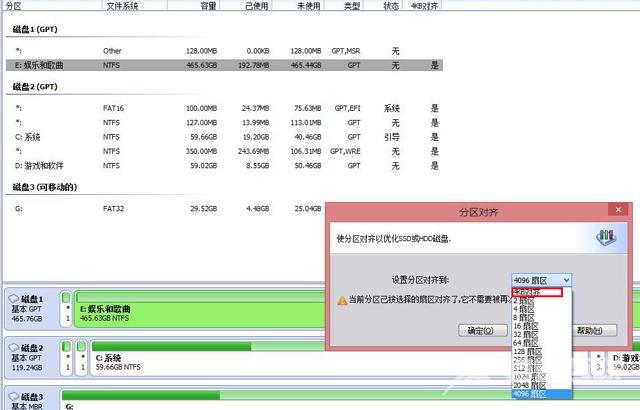Click the yellow warning icon in dialog

tap(342, 300)
